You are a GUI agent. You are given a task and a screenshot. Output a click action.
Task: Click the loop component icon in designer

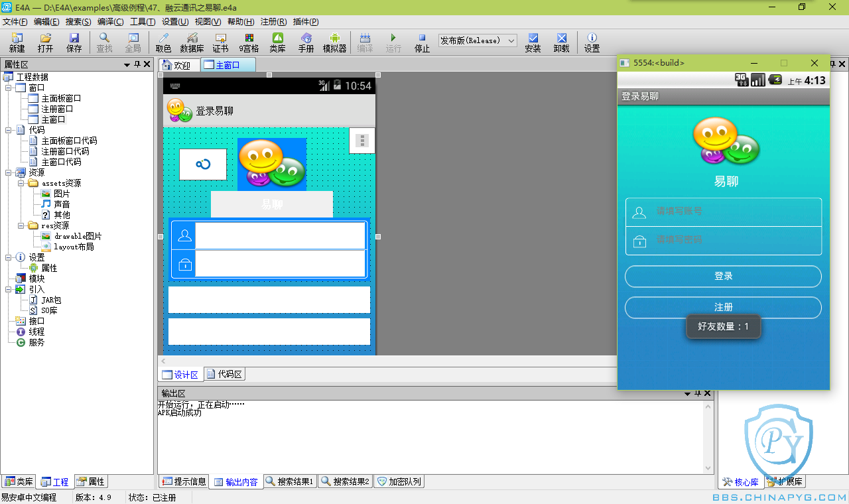(203, 164)
